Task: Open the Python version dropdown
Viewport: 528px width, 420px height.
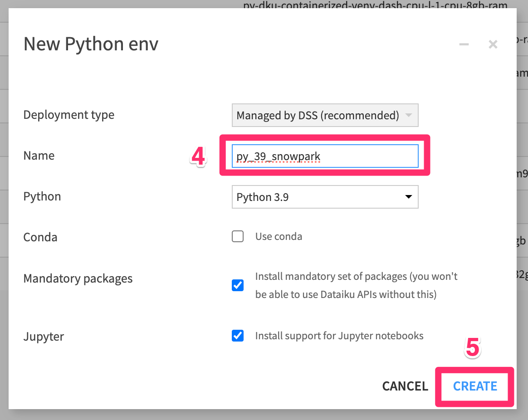Action: coord(324,197)
